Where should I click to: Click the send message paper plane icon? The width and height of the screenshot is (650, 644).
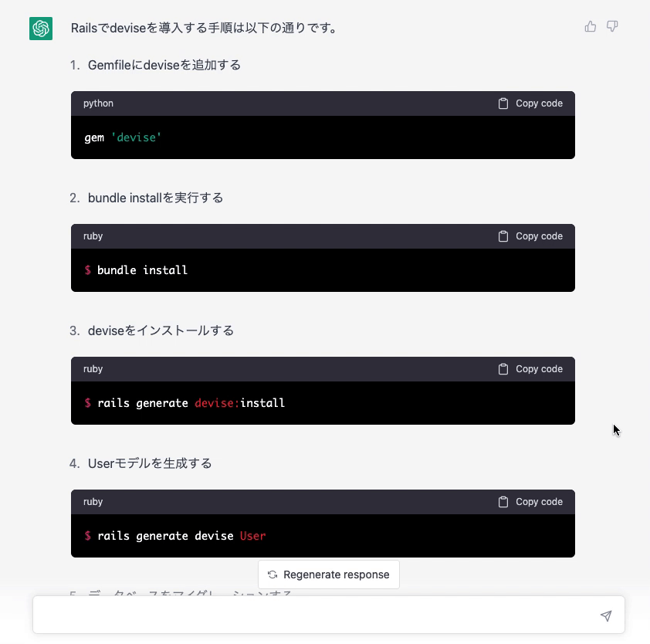(x=606, y=615)
